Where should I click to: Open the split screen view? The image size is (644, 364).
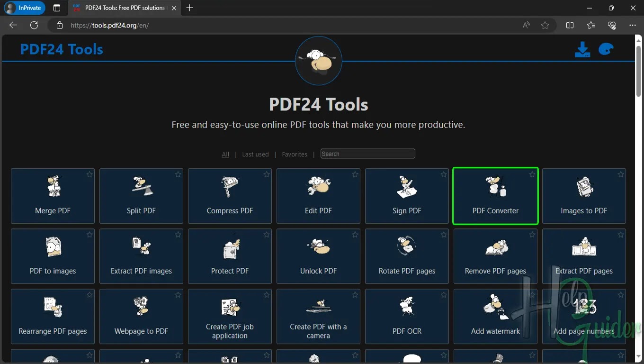570,25
